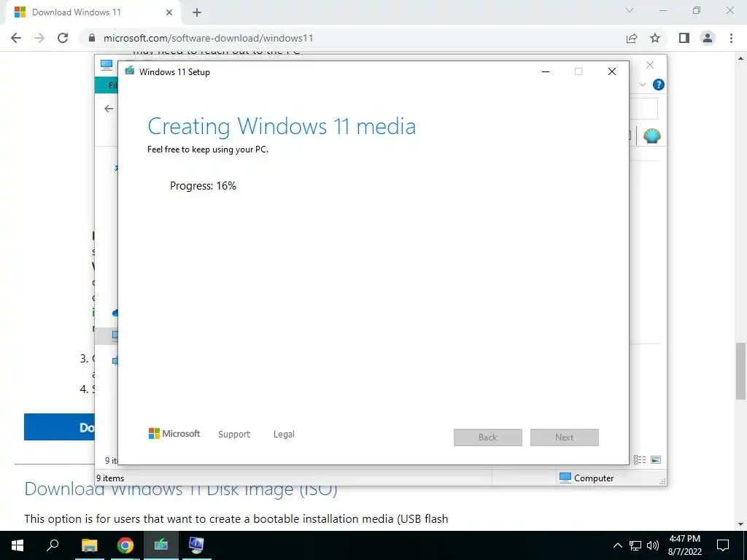This screenshot has height=560, width=747.
Task: Open the Legal link in Setup
Action: pyautogui.click(x=284, y=435)
